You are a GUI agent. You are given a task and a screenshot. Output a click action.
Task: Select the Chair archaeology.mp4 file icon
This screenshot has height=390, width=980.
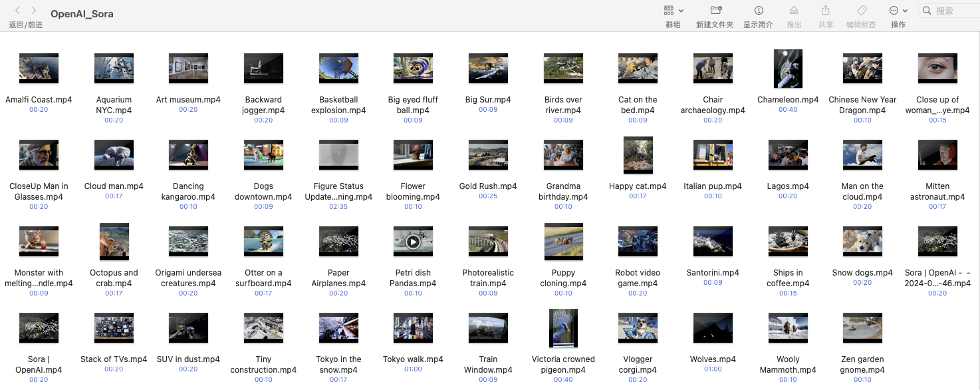pos(713,69)
